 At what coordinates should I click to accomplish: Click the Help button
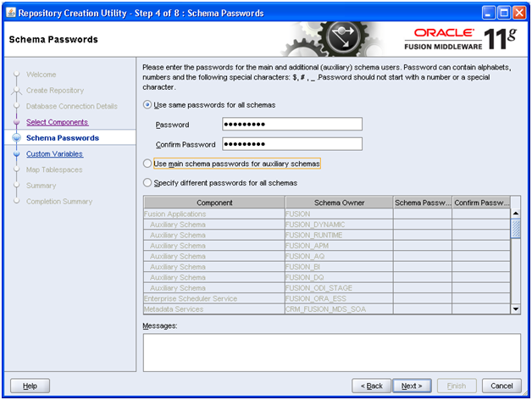[x=30, y=386]
